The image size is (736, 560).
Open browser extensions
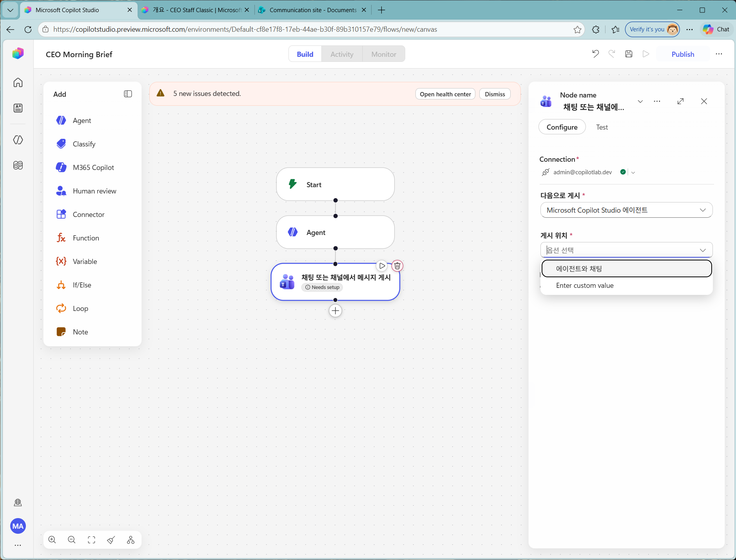[x=596, y=29]
